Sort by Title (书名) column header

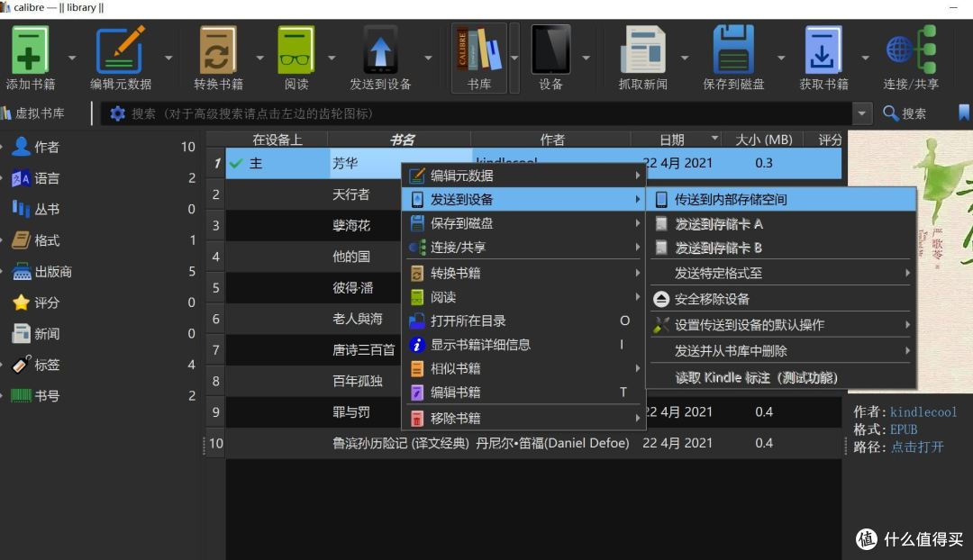coord(400,140)
